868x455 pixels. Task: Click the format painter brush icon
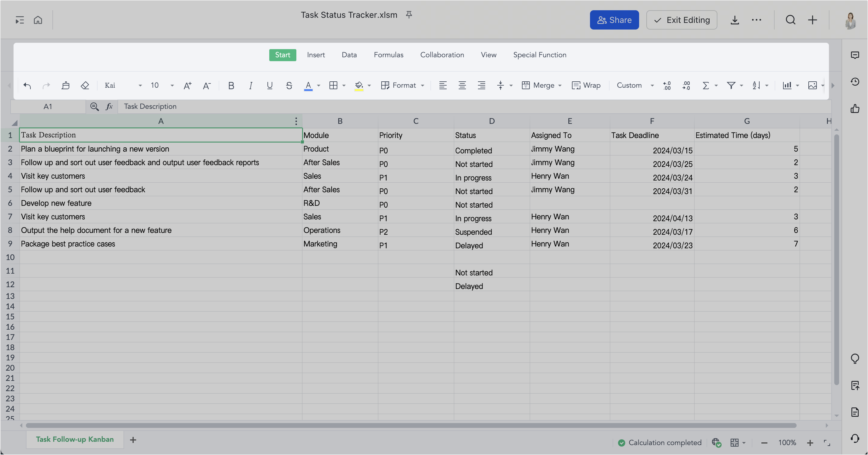(65, 86)
